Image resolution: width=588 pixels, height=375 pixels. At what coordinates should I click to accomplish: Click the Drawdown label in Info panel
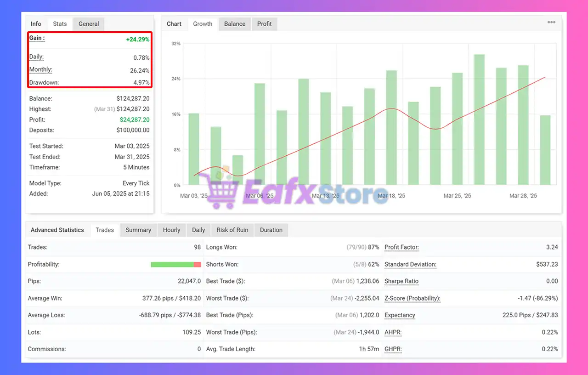[44, 83]
